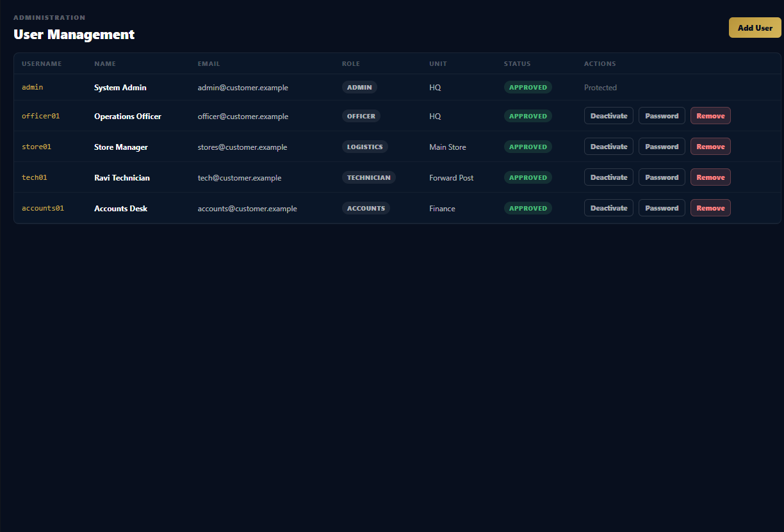Image resolution: width=784 pixels, height=532 pixels.
Task: Click the User Management heading
Action: 74,35
